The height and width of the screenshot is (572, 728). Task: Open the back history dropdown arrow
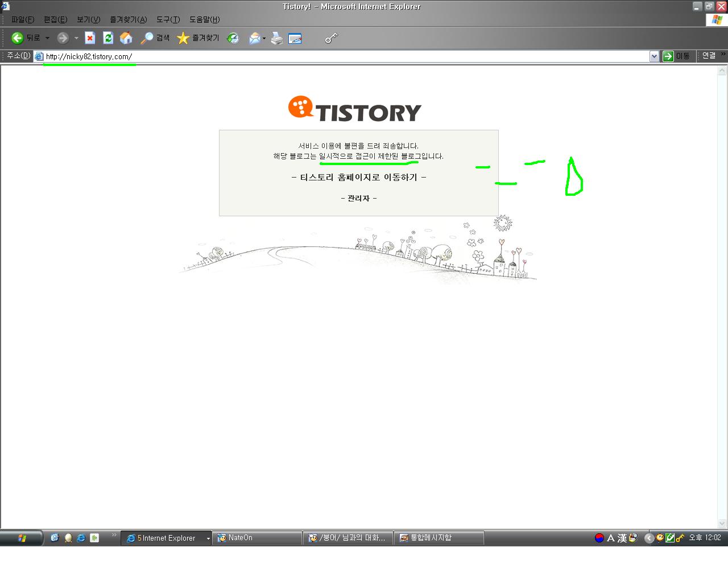[47, 38]
